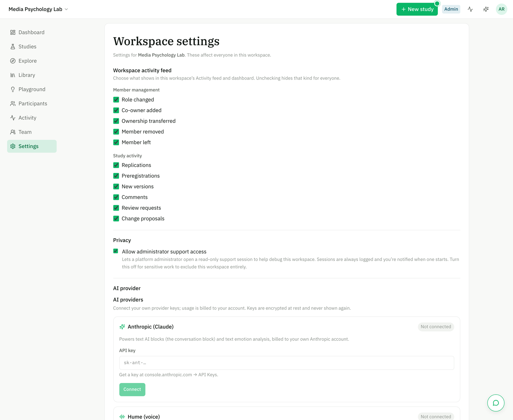
Task: Open Team page
Action: tap(32, 132)
